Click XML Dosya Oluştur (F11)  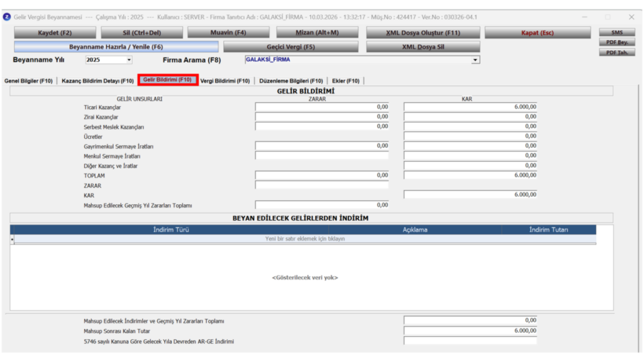423,33
